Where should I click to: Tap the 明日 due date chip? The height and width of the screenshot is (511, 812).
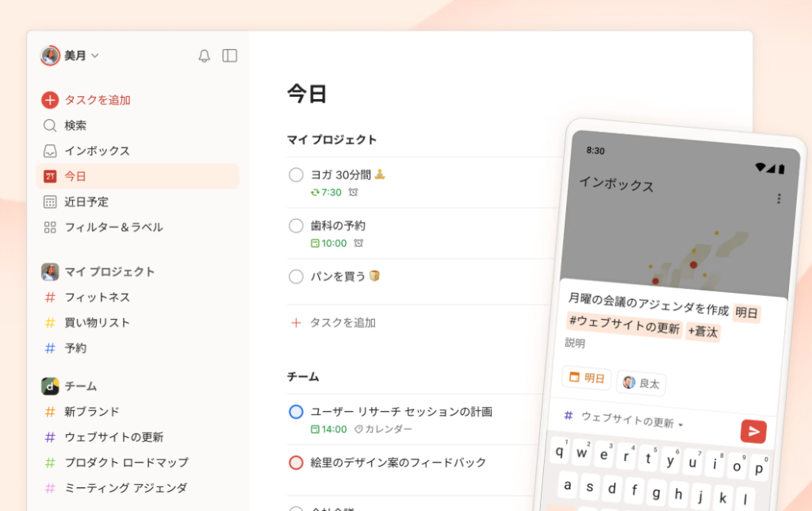tap(587, 377)
